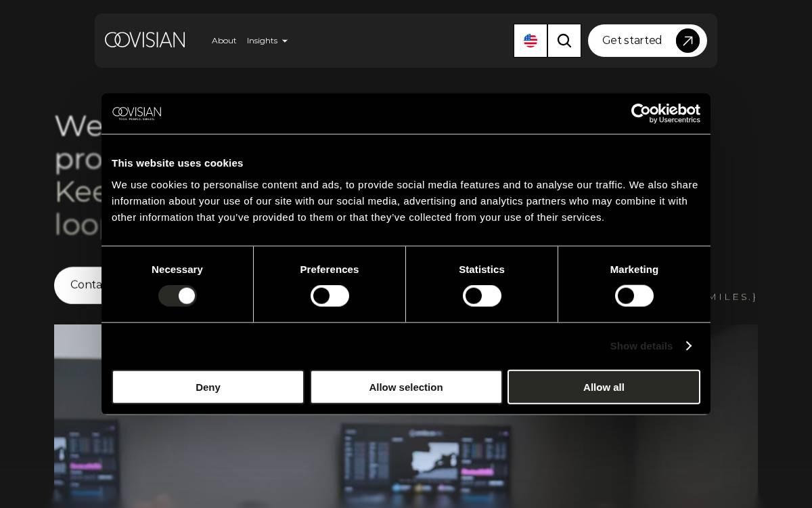Viewport: 812px width, 508px height.
Task: Enable the Statistics cookies switch
Action: click(x=482, y=296)
